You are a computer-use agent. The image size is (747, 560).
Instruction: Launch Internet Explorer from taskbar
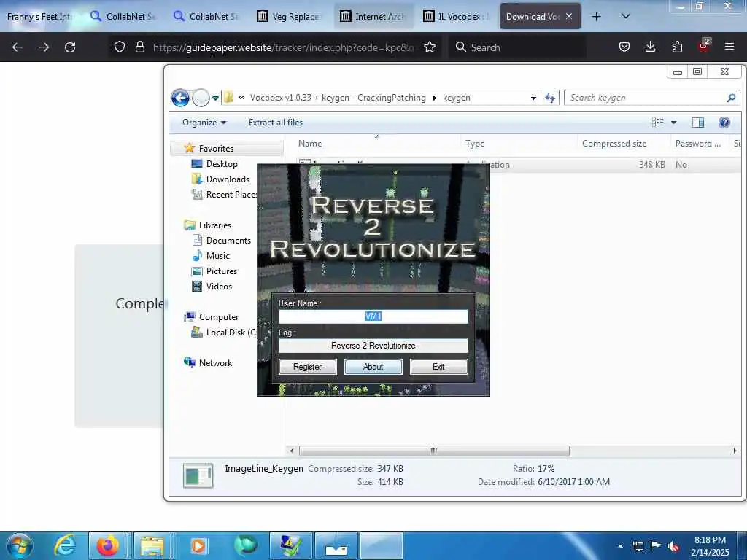tap(64, 545)
